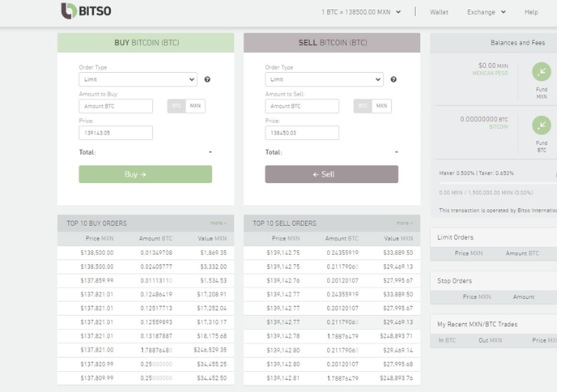Open the Help page
561x392 pixels.
[x=531, y=12]
